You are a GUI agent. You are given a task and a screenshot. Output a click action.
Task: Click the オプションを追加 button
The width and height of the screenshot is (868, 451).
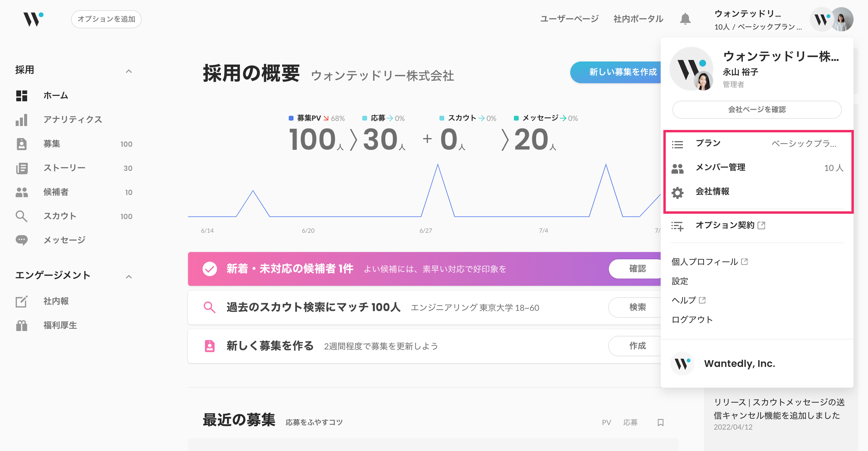coord(106,19)
